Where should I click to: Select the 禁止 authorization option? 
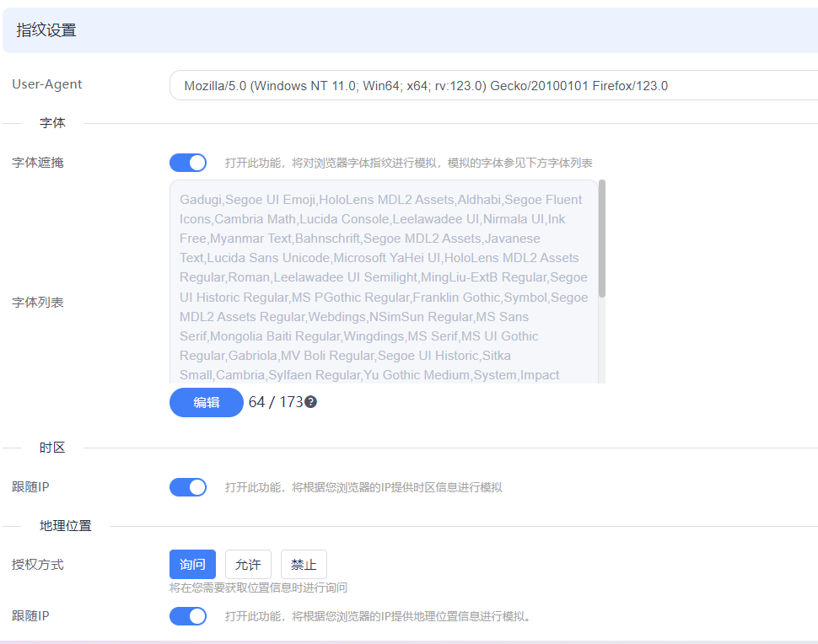point(304,564)
